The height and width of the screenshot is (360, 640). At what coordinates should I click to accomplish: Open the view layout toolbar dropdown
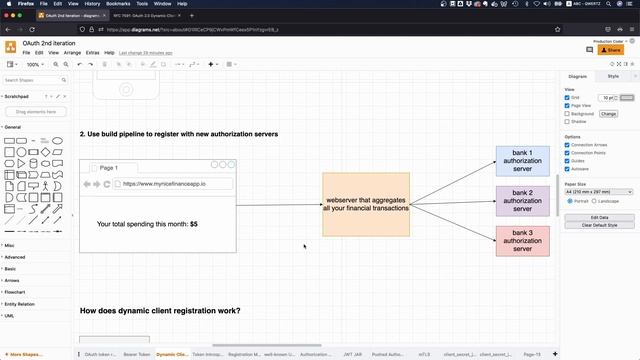12,64
